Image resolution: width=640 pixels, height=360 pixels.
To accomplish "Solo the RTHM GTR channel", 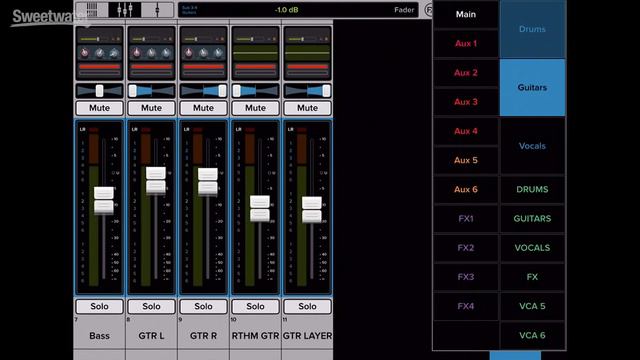I will point(256,307).
